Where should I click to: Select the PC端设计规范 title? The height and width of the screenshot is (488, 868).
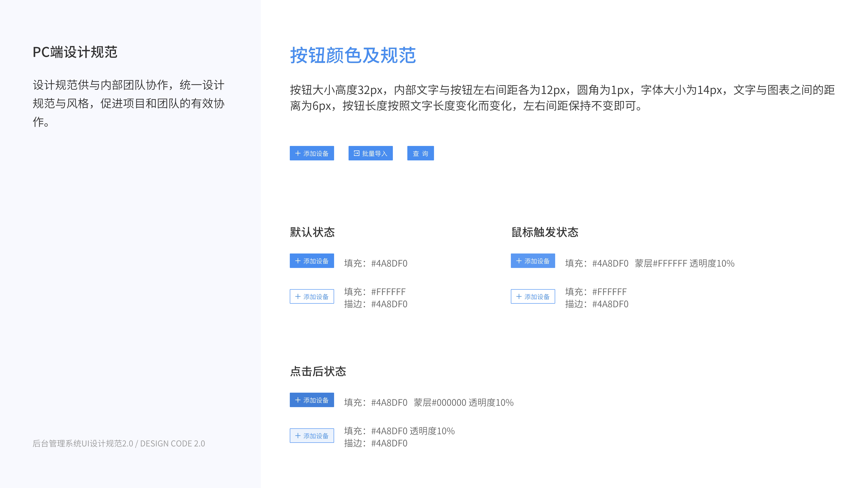(75, 52)
